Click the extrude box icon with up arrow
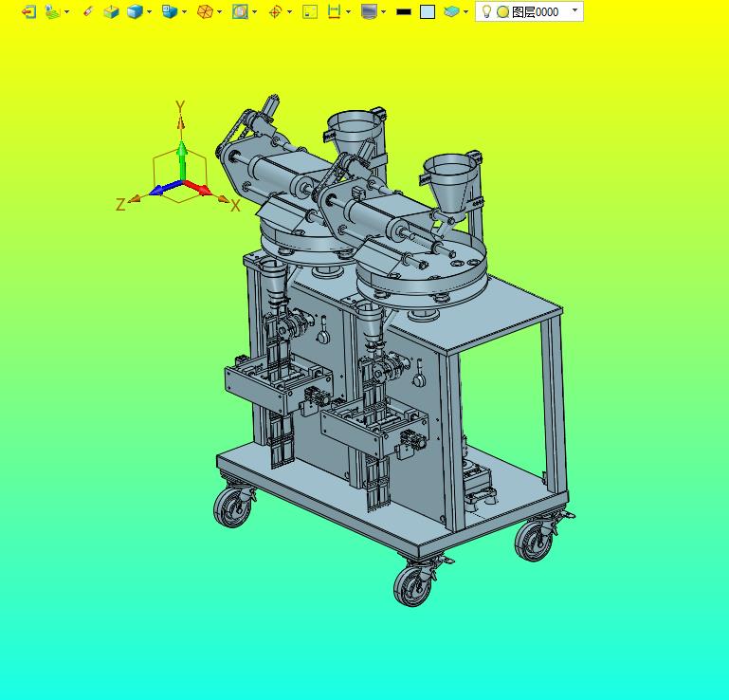729x700 pixels. click(111, 11)
